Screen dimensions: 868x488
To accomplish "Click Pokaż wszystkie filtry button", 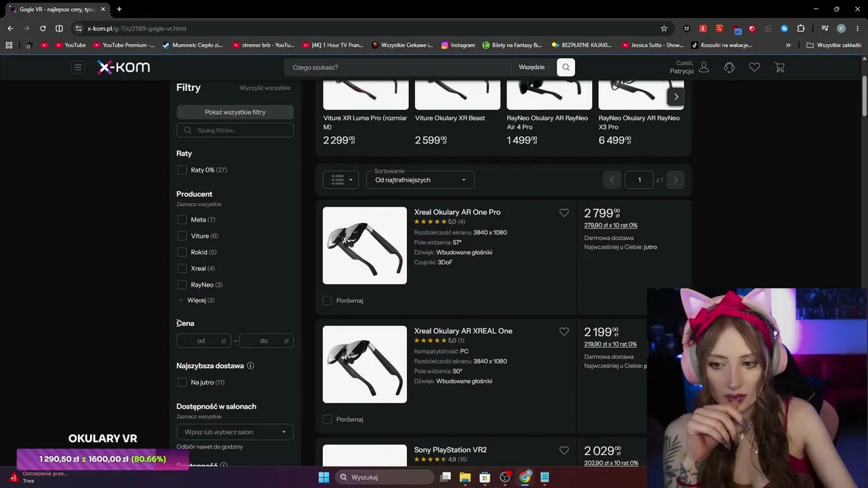I will pyautogui.click(x=235, y=112).
